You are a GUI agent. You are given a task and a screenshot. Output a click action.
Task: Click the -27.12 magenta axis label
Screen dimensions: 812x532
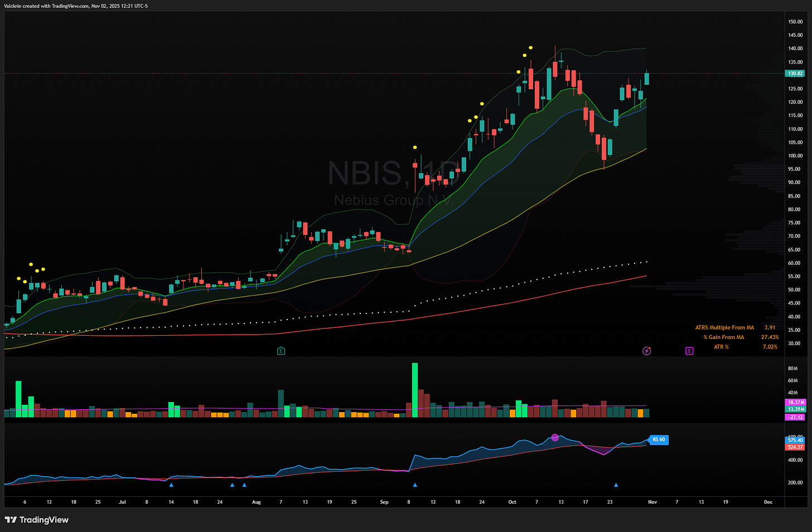795,417
